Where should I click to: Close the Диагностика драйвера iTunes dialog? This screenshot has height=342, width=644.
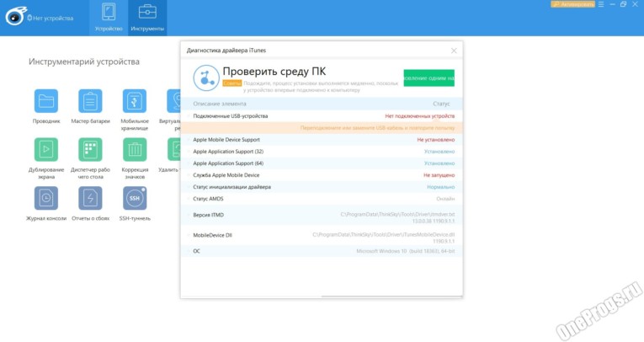pos(454,51)
